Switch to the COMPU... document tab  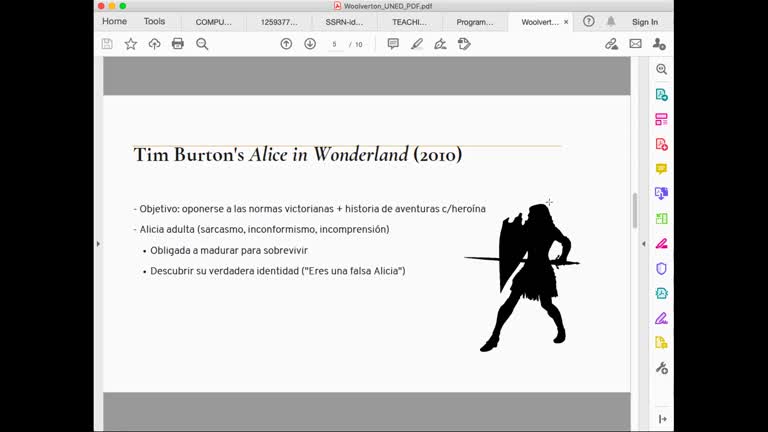(214, 22)
